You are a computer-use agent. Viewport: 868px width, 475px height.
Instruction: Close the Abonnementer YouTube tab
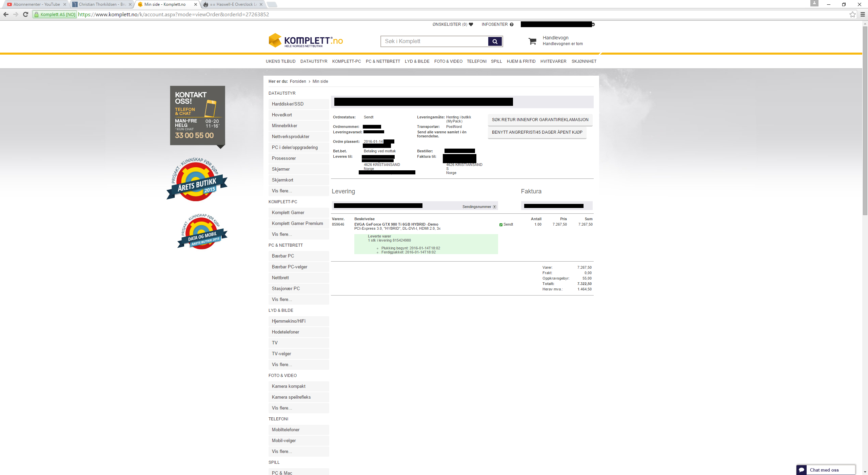pos(65,4)
